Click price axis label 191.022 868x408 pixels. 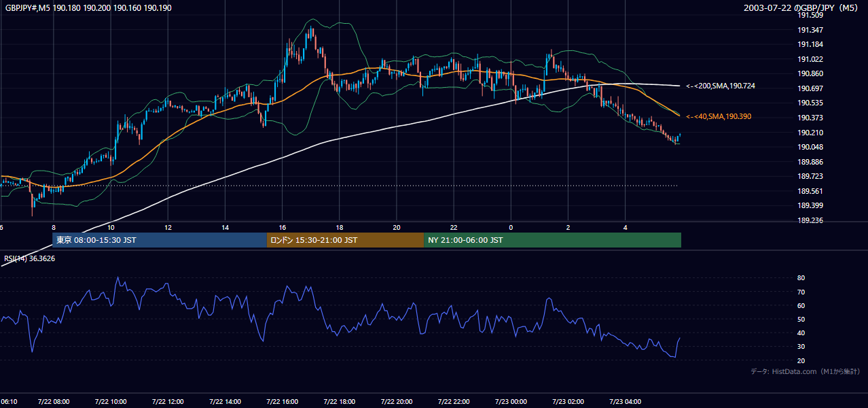tap(811, 59)
